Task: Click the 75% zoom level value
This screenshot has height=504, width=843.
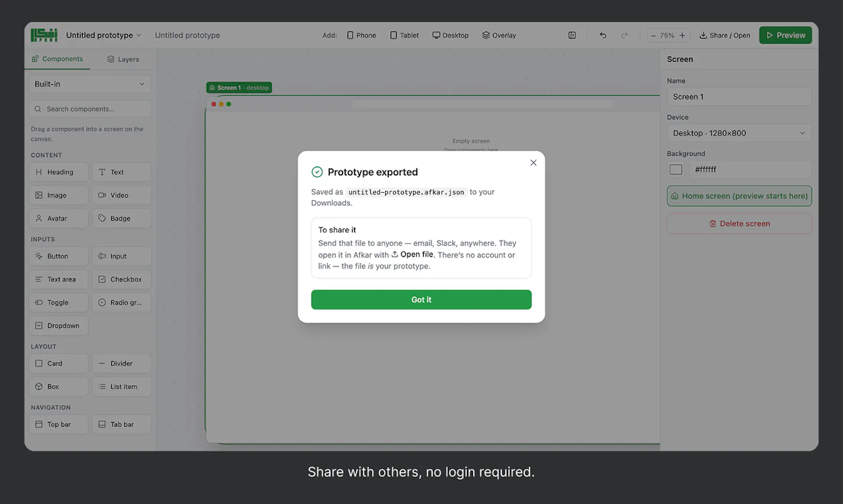Action: pos(667,35)
